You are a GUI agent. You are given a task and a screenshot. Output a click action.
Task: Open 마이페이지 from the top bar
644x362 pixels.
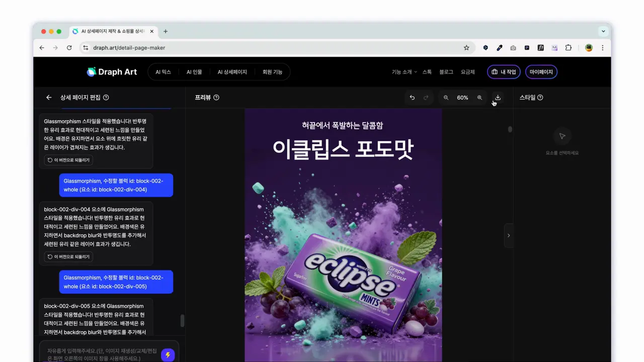point(541,71)
